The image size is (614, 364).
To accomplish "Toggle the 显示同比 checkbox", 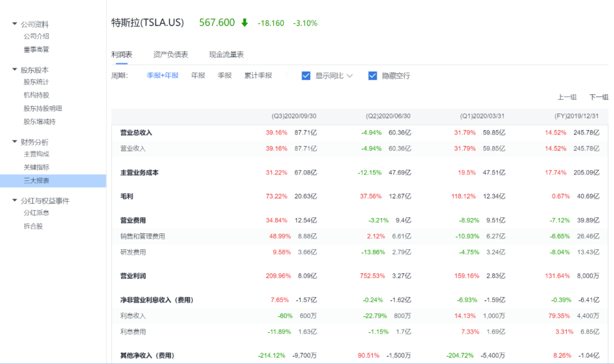I will point(306,76).
